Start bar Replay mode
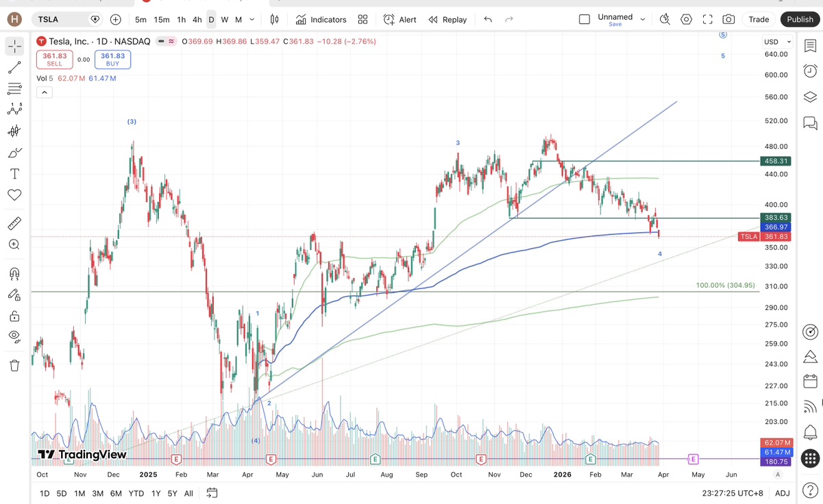This screenshot has height=504, width=823. coord(447,19)
